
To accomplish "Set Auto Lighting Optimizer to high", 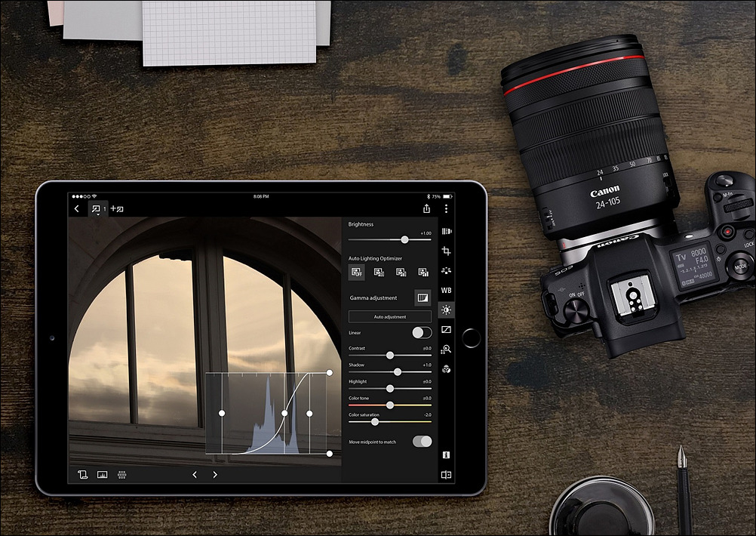I will (x=423, y=273).
